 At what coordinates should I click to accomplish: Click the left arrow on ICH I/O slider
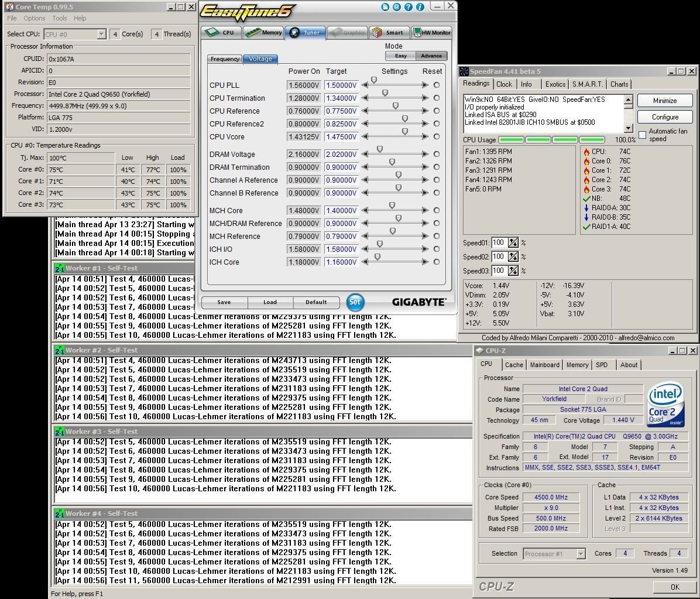(365, 249)
